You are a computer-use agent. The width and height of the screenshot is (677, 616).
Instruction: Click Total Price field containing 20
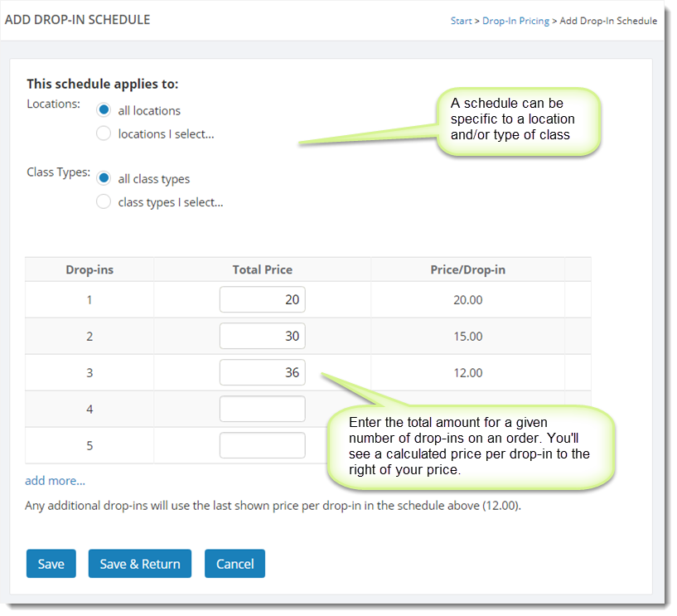tap(262, 299)
